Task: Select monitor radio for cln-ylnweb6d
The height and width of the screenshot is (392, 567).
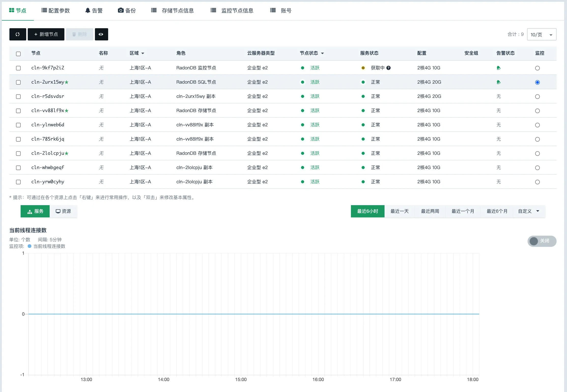Action: click(537, 125)
